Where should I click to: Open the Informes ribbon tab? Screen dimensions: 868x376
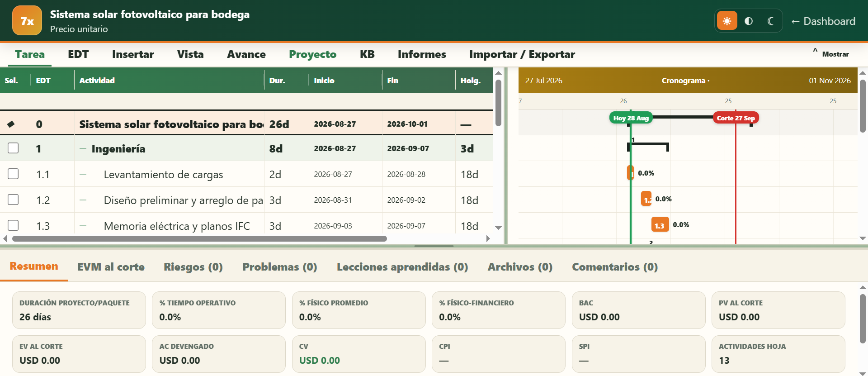pyautogui.click(x=422, y=54)
